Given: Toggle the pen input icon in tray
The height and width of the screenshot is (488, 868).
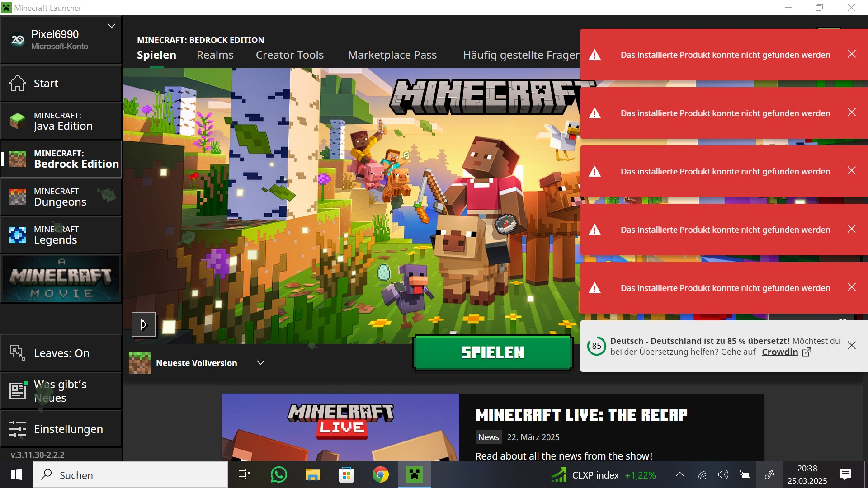Looking at the screenshot, I should (770, 474).
